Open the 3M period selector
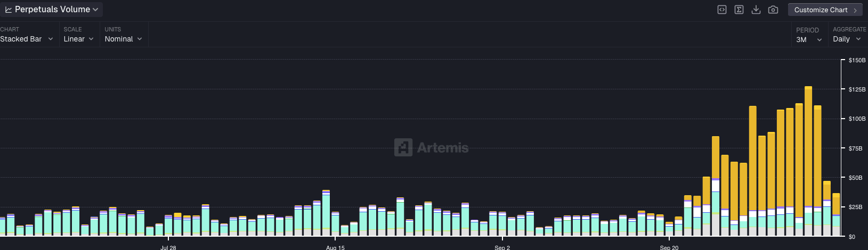The height and width of the screenshot is (250, 868). 809,40
